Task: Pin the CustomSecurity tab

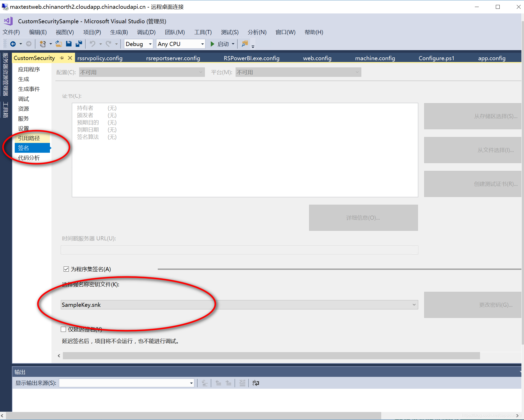Action: click(x=62, y=58)
